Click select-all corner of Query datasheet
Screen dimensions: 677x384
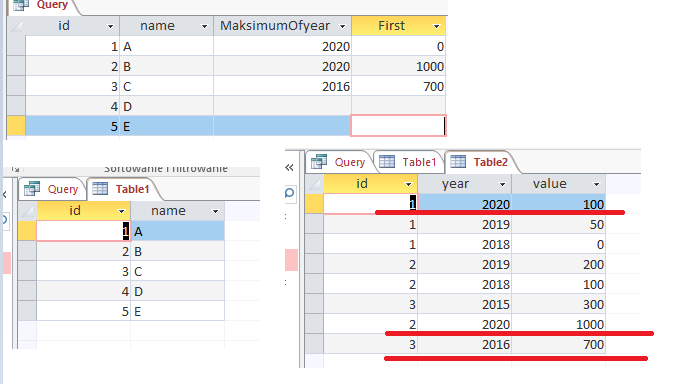tap(16, 26)
